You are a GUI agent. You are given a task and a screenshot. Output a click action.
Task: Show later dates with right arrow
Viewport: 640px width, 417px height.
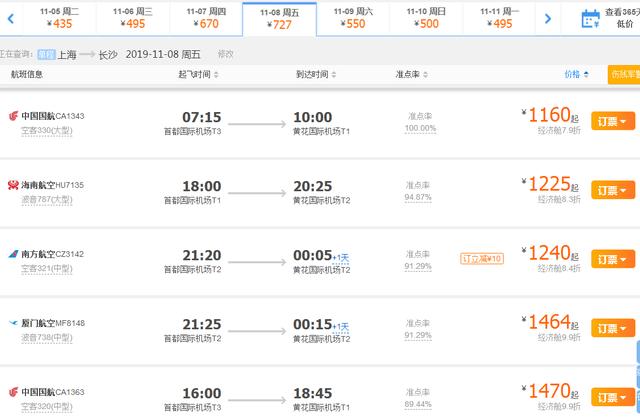click(548, 18)
